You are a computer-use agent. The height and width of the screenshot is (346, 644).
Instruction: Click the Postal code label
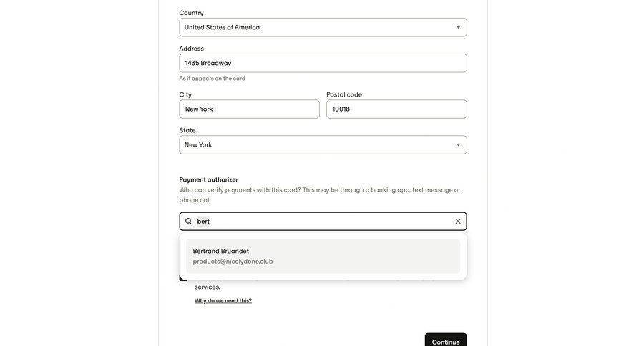(344, 94)
